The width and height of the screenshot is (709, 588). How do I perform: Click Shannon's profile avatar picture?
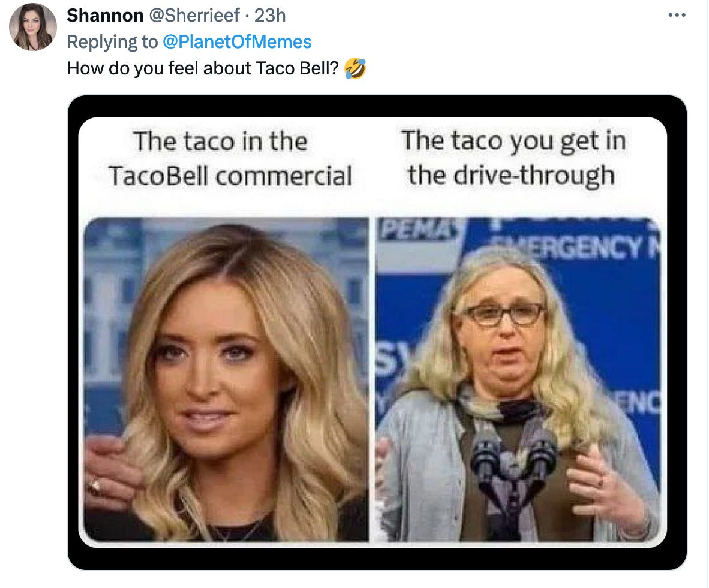33,26
